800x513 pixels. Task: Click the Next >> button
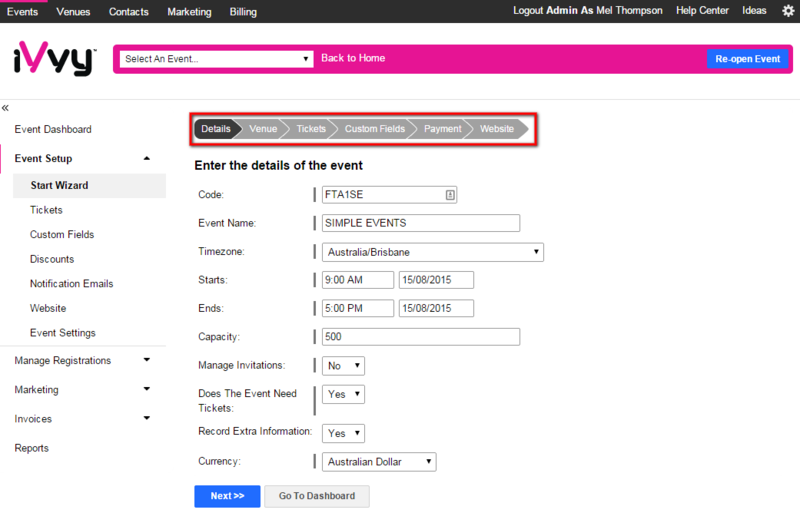point(228,496)
